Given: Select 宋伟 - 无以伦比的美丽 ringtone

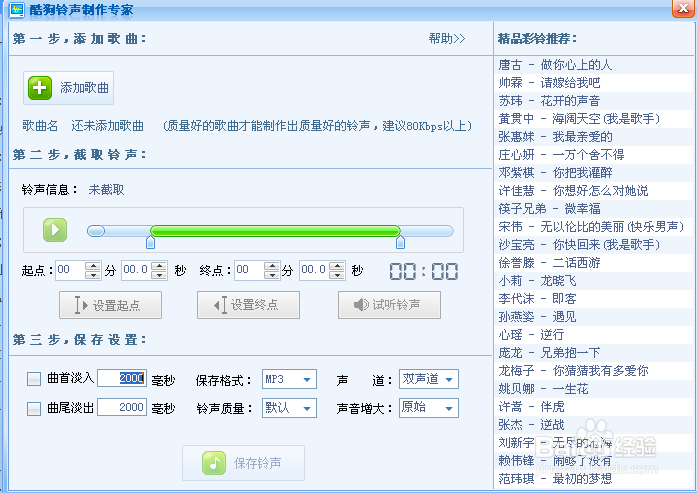Looking at the screenshot, I should tap(594, 227).
